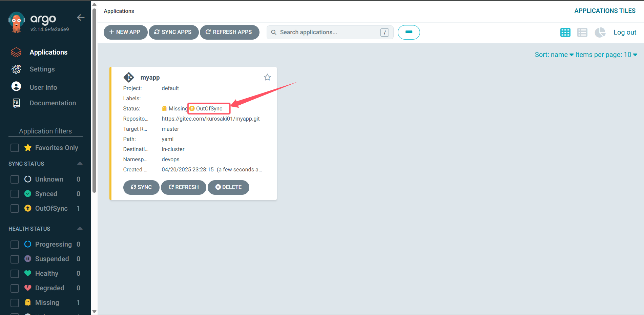Click the Suspended pause icon
The height and width of the screenshot is (315, 644).
click(28, 258)
